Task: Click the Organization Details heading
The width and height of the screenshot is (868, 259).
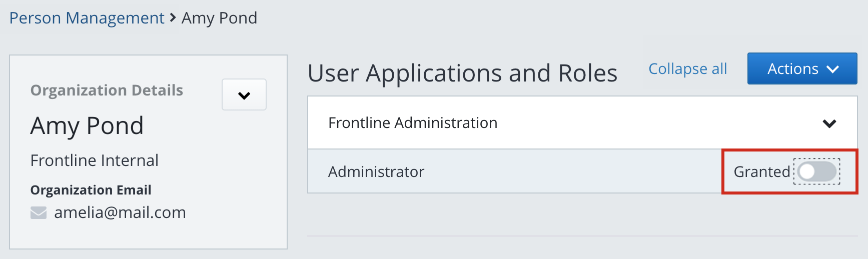Action: (107, 90)
